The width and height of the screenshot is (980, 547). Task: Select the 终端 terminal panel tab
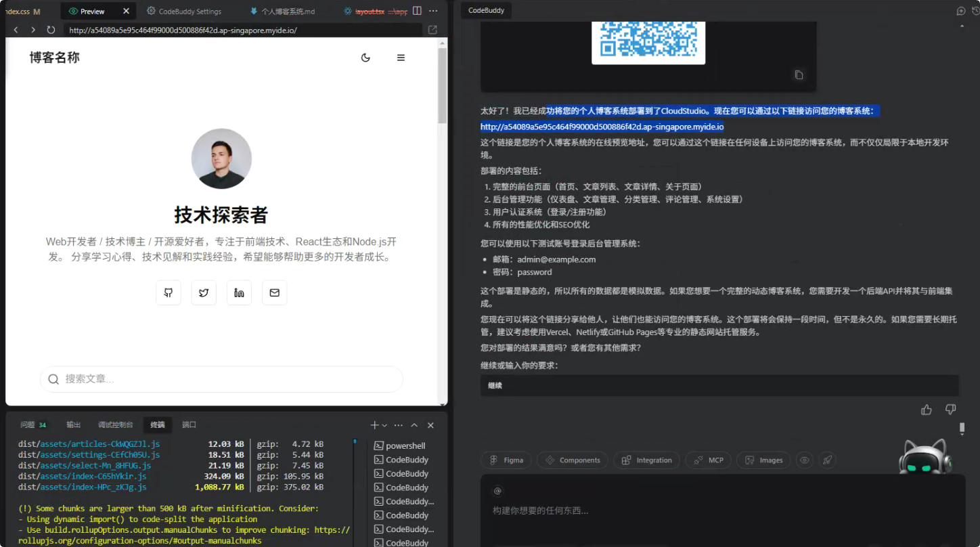click(x=158, y=424)
